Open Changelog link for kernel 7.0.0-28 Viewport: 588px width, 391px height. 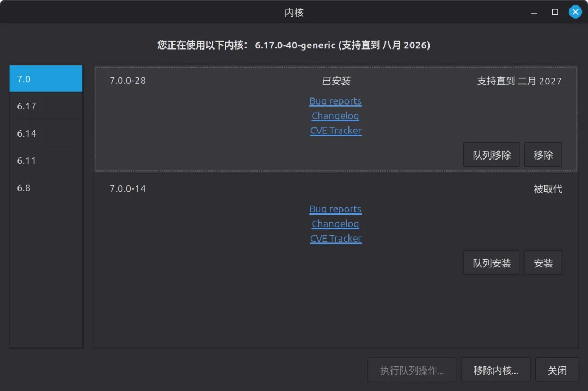(x=335, y=116)
